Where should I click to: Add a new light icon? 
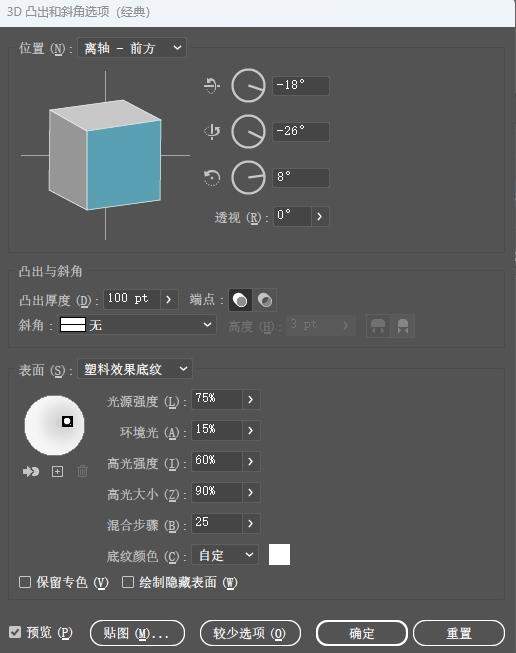point(57,471)
